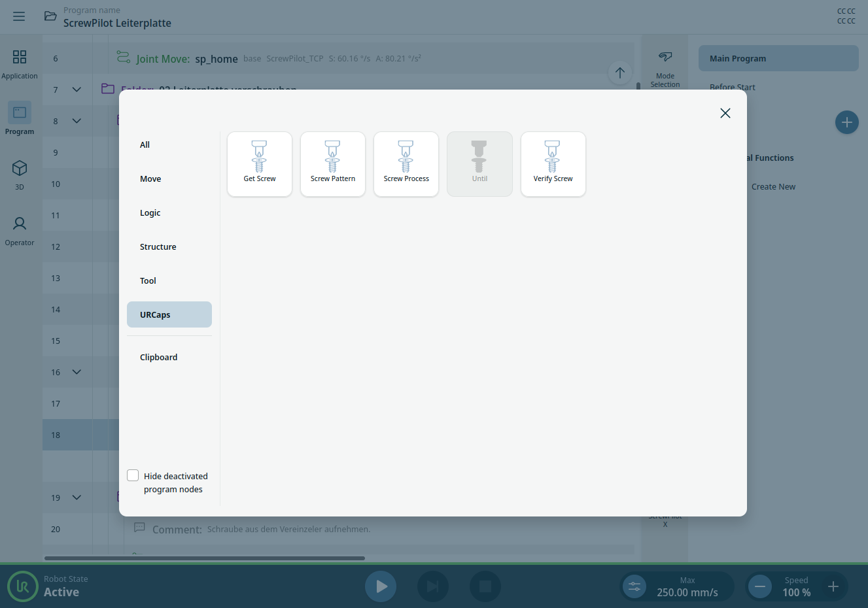This screenshot has width=868, height=608.
Task: Select program line number 17
Action: pyautogui.click(x=56, y=403)
